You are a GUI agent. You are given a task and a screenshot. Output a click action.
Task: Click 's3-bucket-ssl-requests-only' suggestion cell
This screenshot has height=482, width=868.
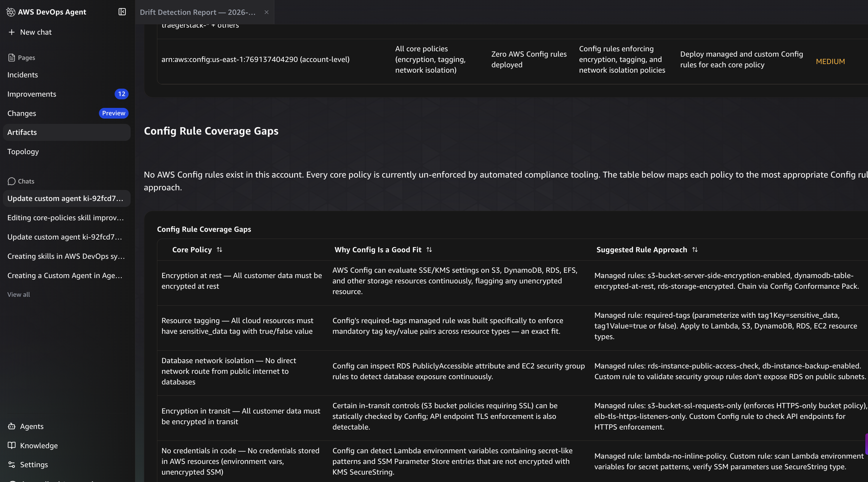pyautogui.click(x=731, y=416)
